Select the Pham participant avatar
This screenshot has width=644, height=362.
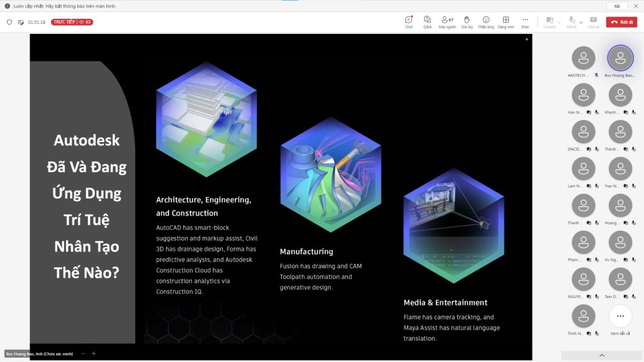click(x=583, y=243)
